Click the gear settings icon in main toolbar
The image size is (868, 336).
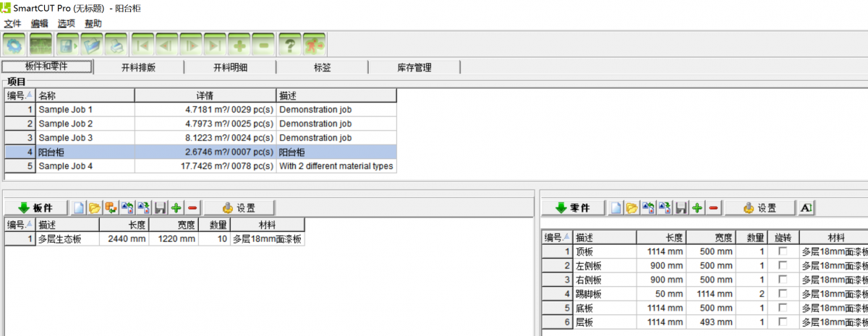(x=14, y=46)
